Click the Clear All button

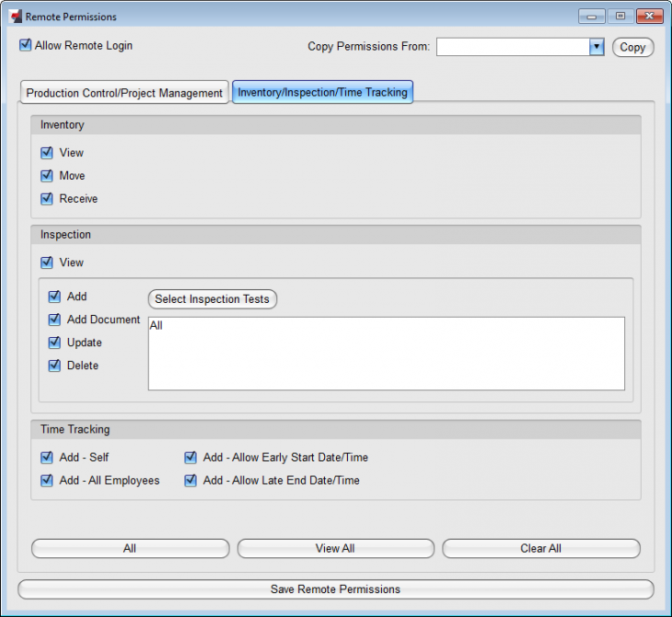(x=540, y=549)
